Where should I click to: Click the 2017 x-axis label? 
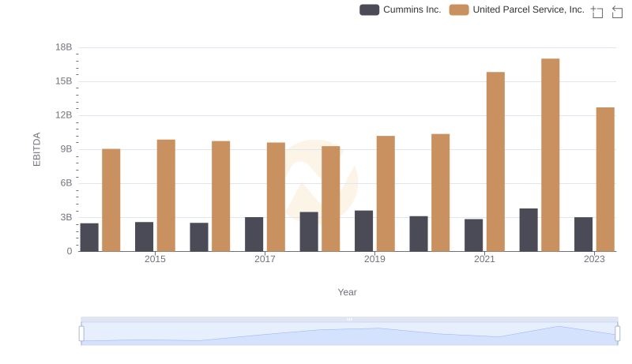[265, 259]
